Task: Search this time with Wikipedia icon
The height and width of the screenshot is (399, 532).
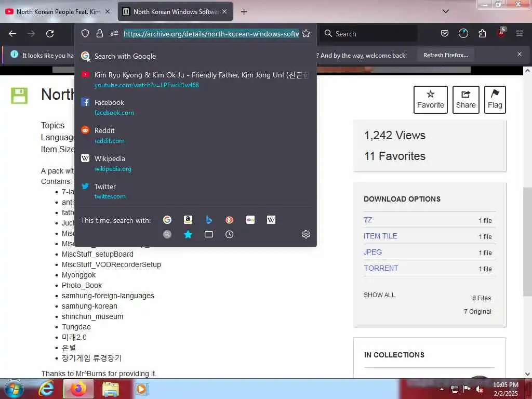Action: tap(271, 220)
